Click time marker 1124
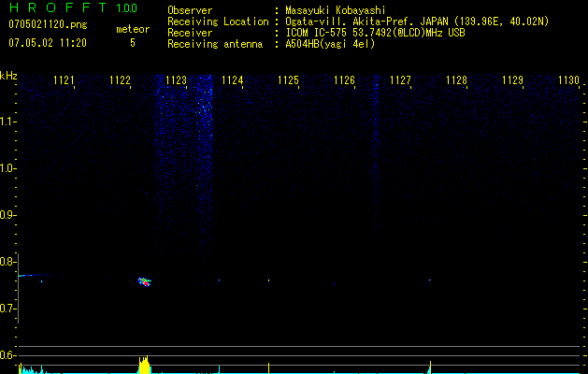 (232, 80)
